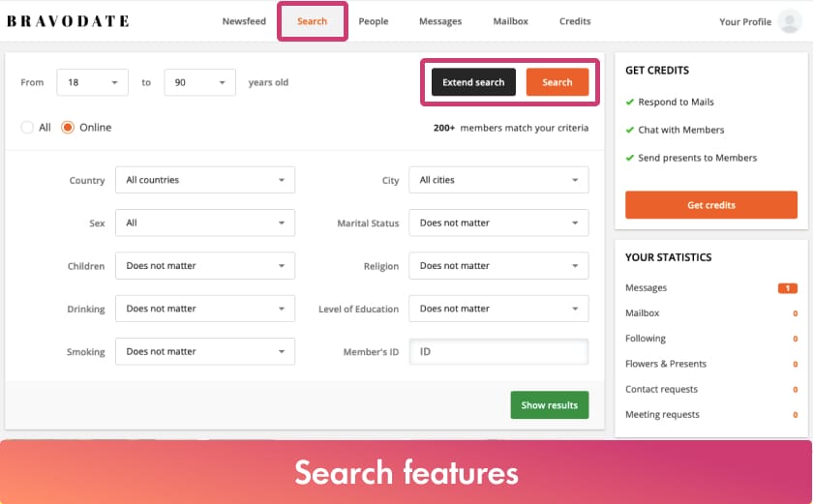This screenshot has width=813, height=504.
Task: Open the From age dropdown
Action: 92,82
